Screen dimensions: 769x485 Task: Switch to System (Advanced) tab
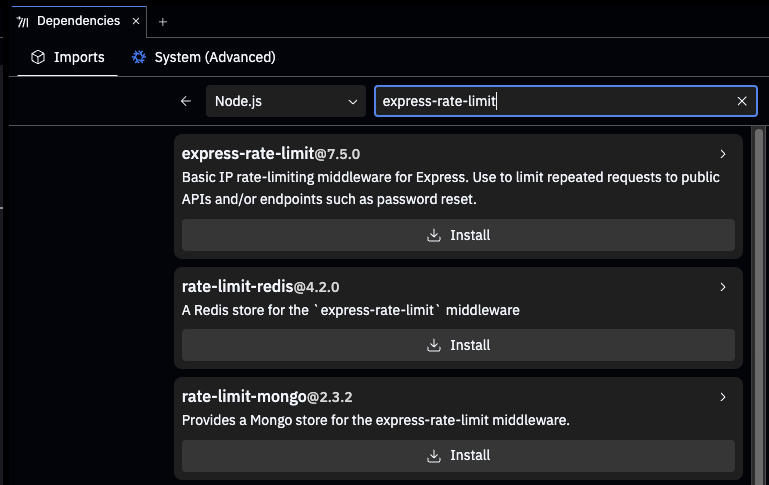(204, 57)
